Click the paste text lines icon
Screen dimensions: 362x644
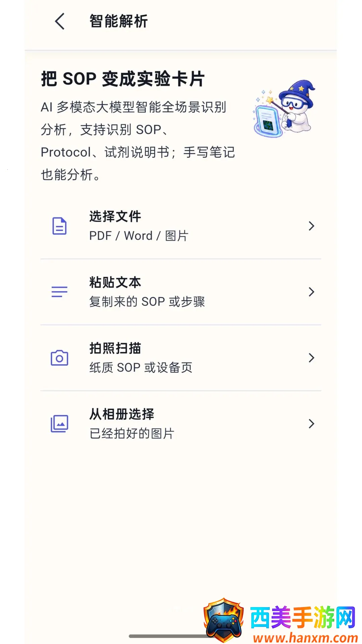59,292
